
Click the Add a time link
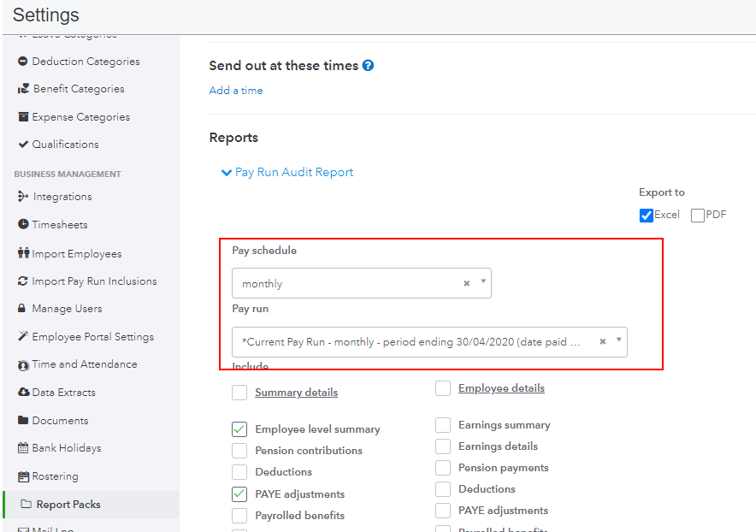coord(236,91)
